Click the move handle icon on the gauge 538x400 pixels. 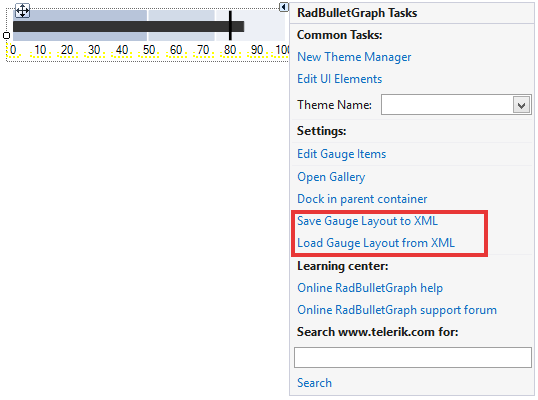pos(23,11)
